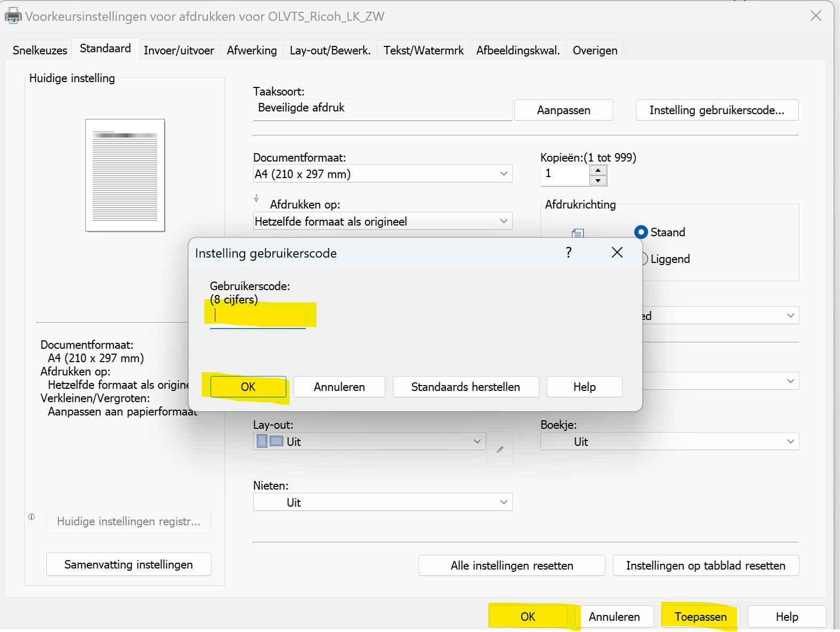Click the blue arrow icon next to Afdrukken op
Image resolution: width=840 pixels, height=632 pixels.
(256, 198)
